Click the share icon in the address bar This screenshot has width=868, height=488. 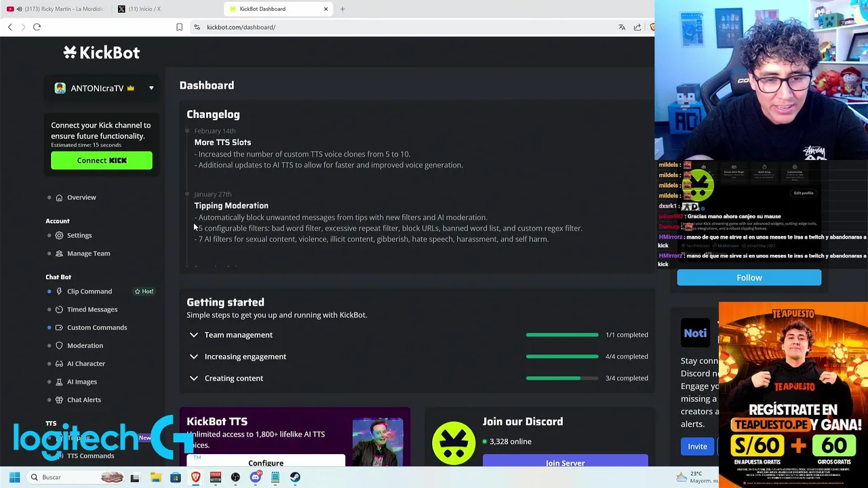point(637,27)
